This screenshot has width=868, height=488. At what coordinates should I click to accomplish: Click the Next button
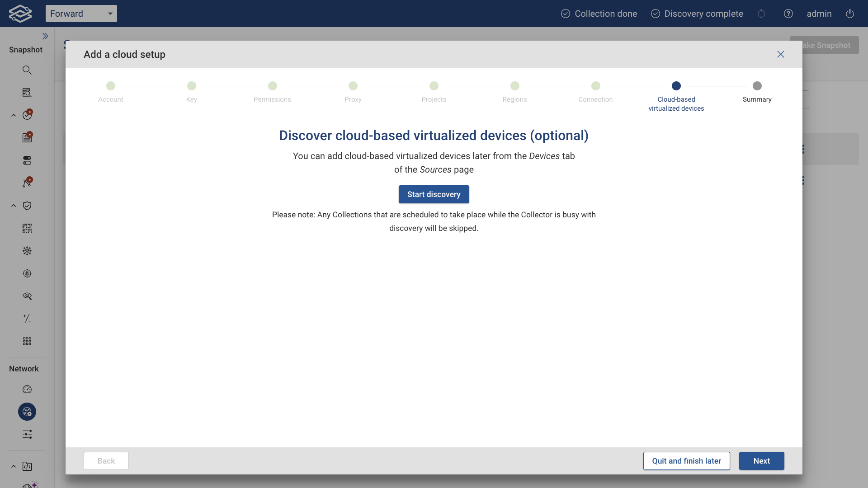coord(761,461)
